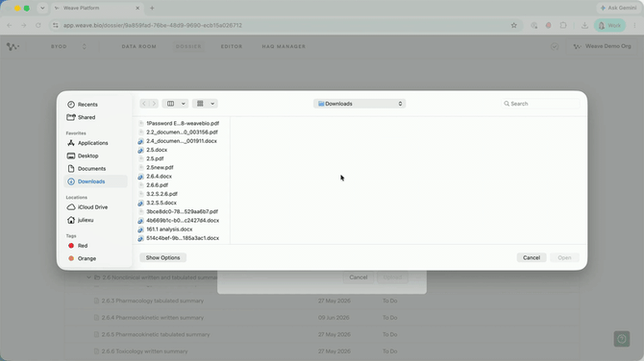Click Show Options button

pyautogui.click(x=163, y=257)
